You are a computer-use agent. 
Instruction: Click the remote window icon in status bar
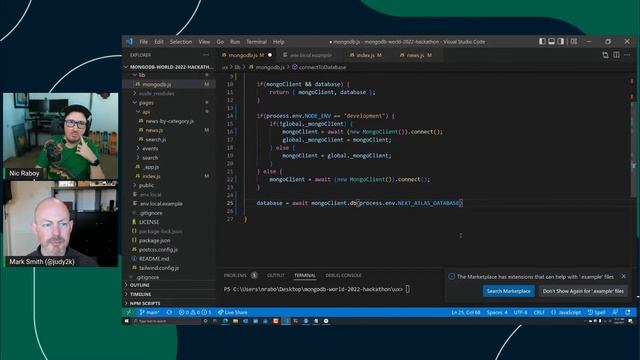pyautogui.click(x=129, y=312)
